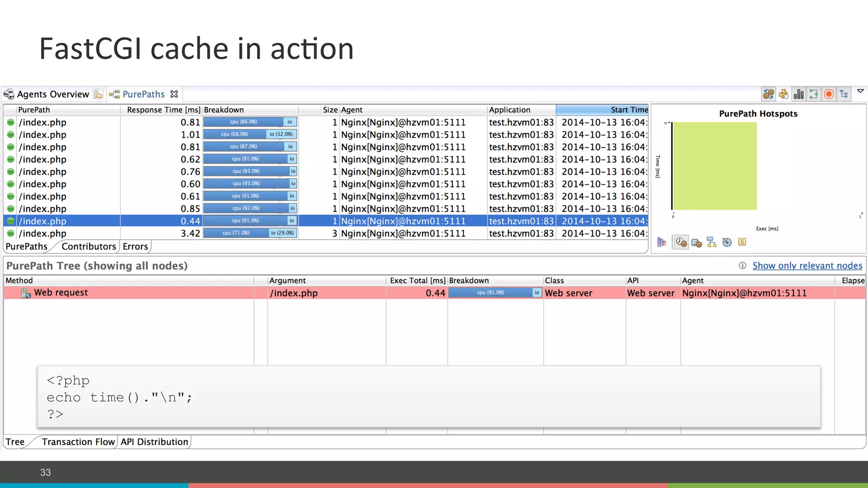Sort by the PurePath column header

pyautogui.click(x=68, y=110)
